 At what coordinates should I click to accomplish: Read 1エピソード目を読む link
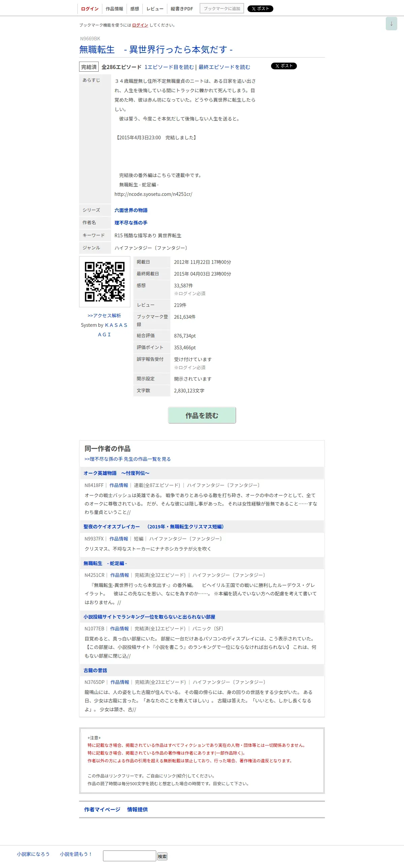click(x=169, y=67)
